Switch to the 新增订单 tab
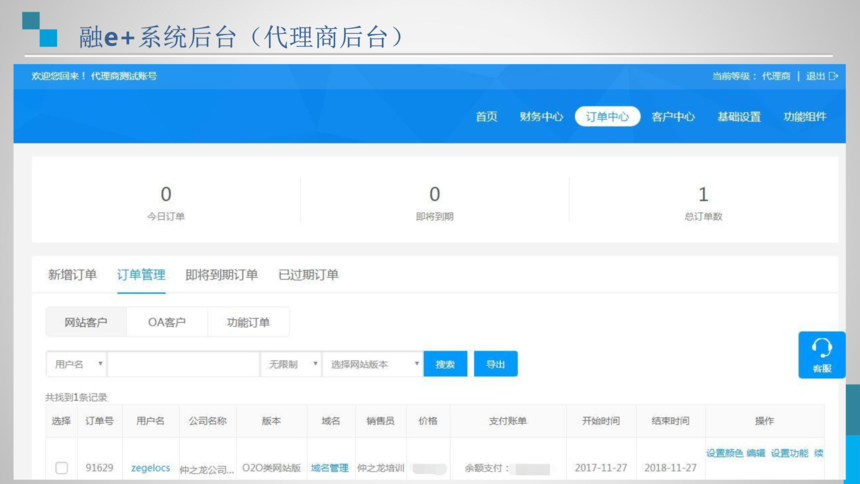860x484 pixels. coord(72,275)
